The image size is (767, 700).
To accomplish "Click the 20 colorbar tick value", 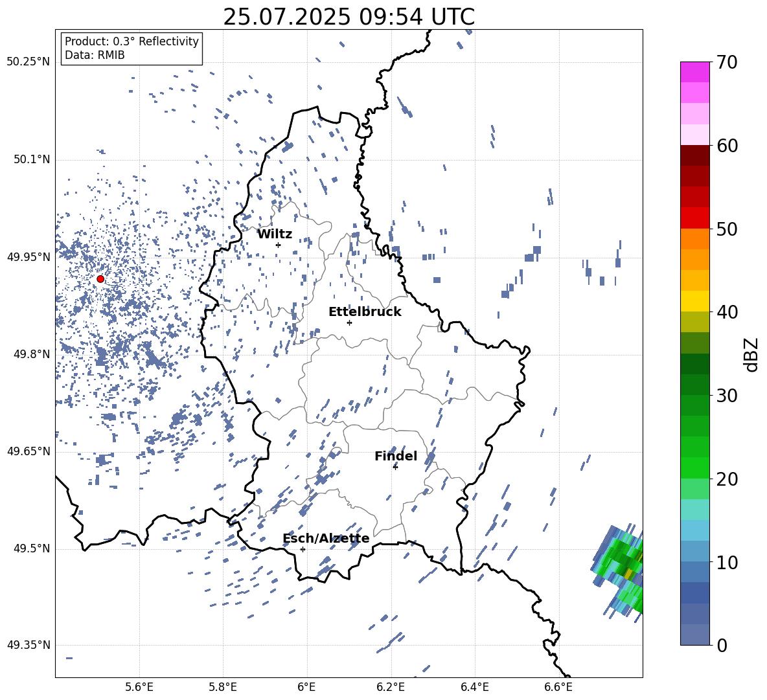I will (x=727, y=479).
